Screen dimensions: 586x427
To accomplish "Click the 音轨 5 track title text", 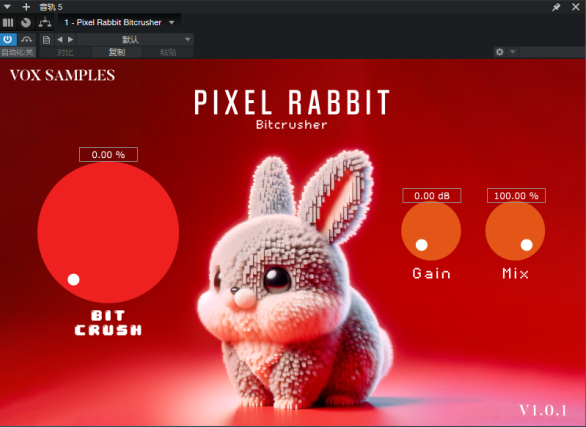I will [x=51, y=7].
